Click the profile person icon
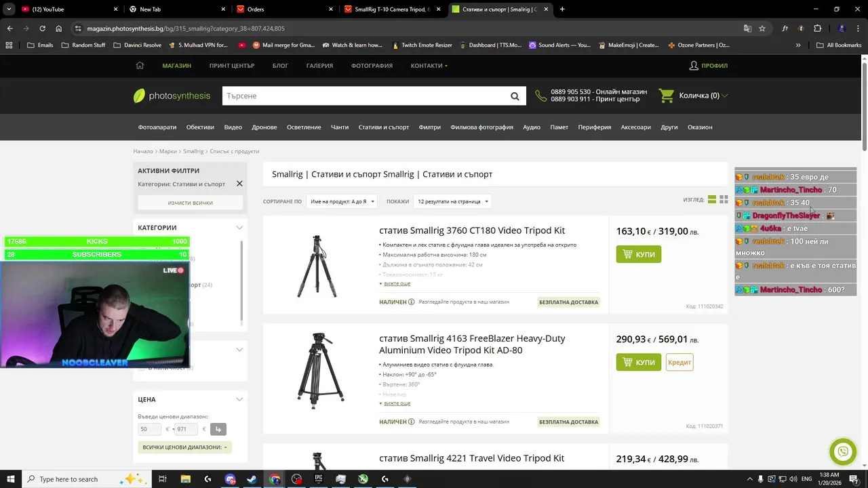This screenshot has width=868, height=488. 694,66
